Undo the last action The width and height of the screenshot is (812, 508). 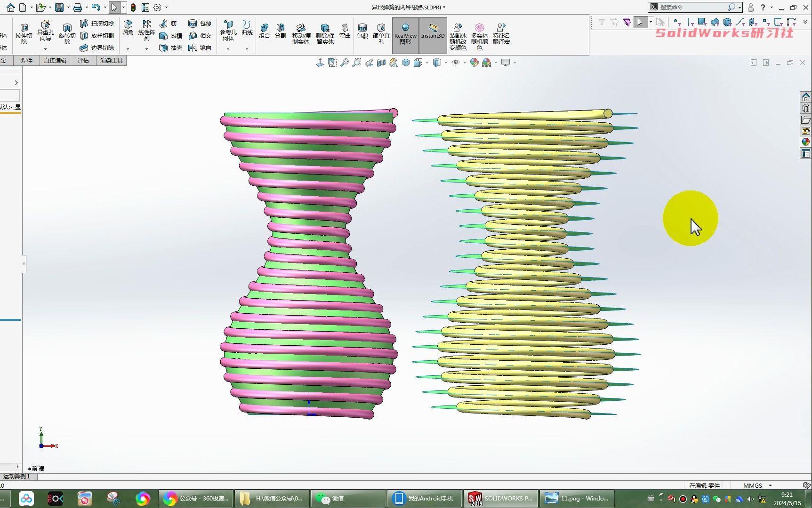pos(96,8)
